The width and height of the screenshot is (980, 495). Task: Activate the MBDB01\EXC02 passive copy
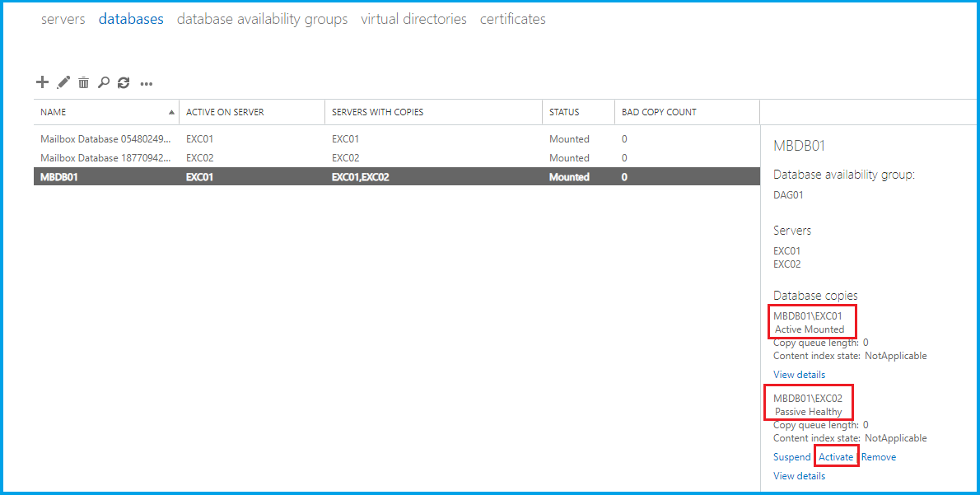pyautogui.click(x=836, y=457)
